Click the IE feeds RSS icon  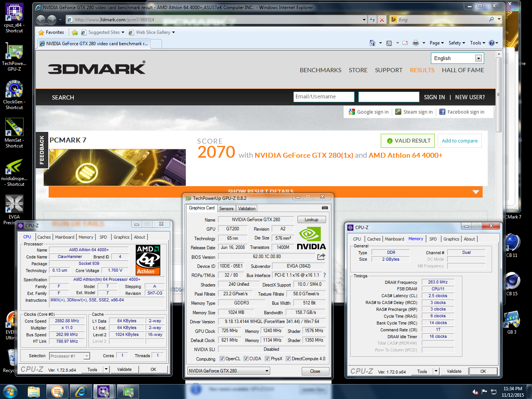click(389, 43)
